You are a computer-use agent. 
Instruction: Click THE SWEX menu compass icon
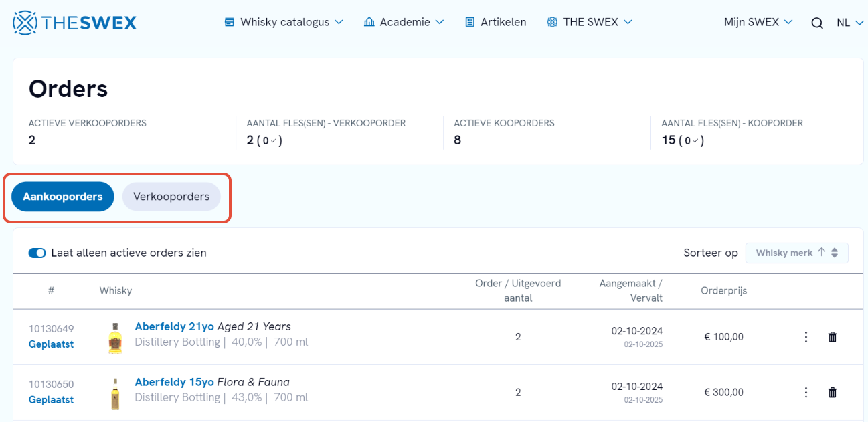click(x=552, y=22)
